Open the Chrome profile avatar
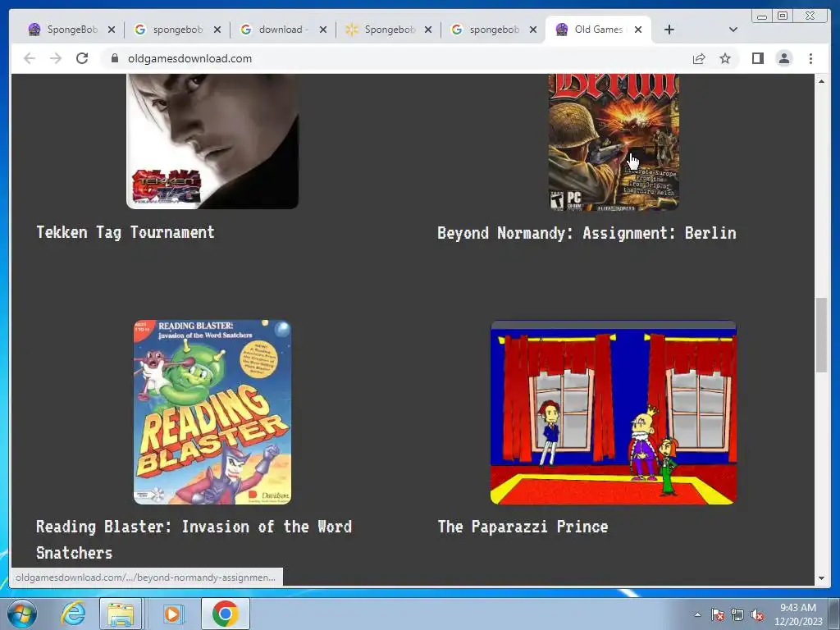 (x=783, y=58)
